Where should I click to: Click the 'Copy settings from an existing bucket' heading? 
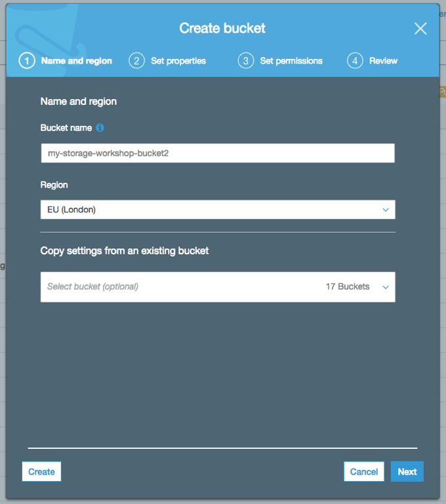125,251
